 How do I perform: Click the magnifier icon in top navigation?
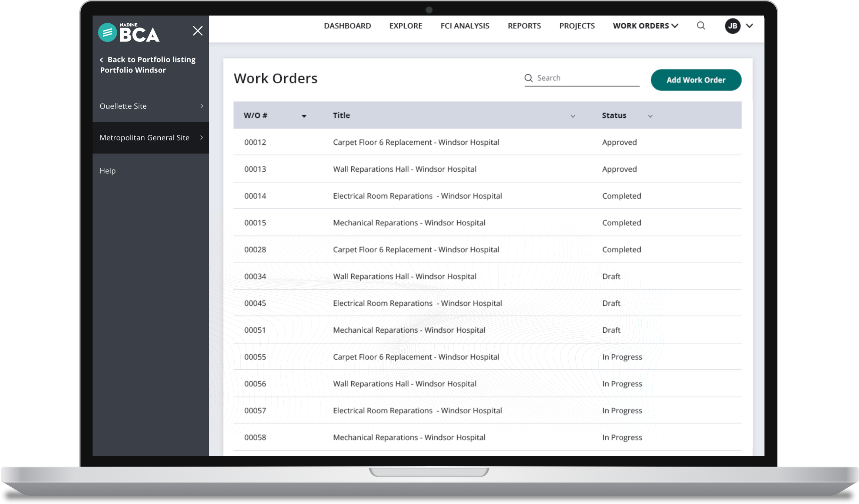[x=701, y=26]
